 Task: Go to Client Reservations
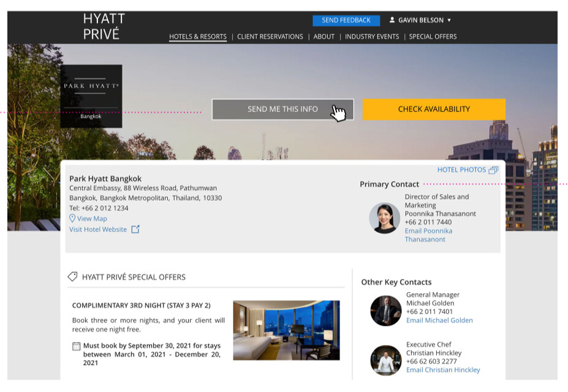270,37
